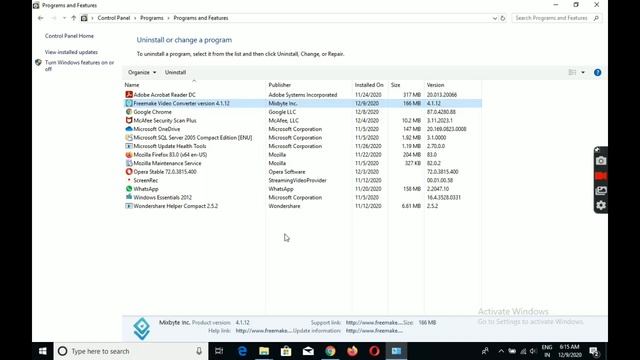The height and width of the screenshot is (360, 640).
Task: Click the Windows Essentials 2012 icon
Action: [x=129, y=197]
